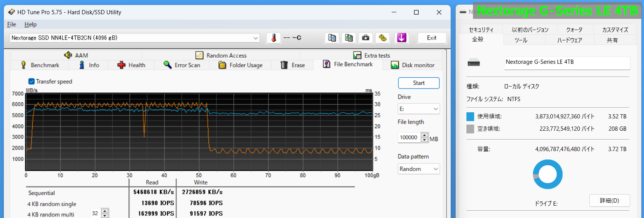Click the queue depth 32 field
The height and width of the screenshot is (218, 644).
point(96,213)
